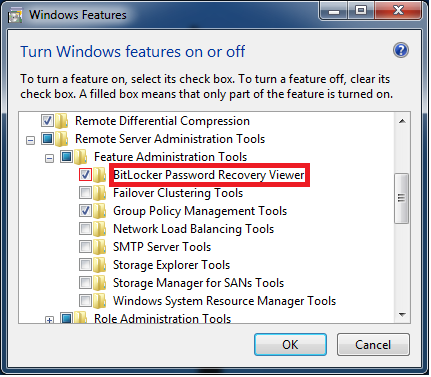Click scrollbar down arrow in feature list
Viewport: 431px width, 377px height.
pos(402,315)
